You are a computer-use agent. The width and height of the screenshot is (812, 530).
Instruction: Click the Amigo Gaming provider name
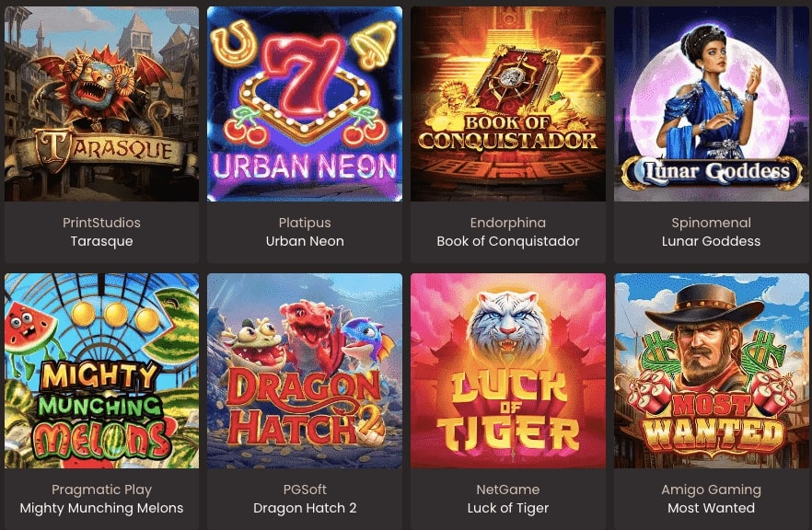point(711,490)
